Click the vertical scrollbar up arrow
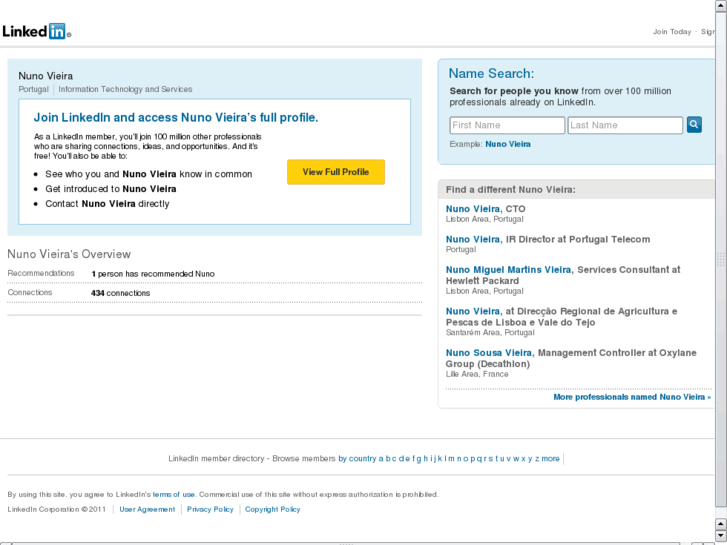Screen dimensions: 727x545 [721, 6]
